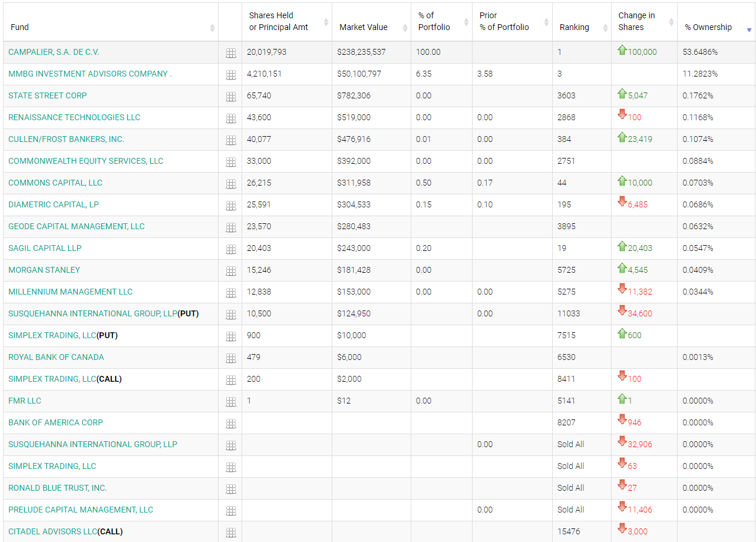This screenshot has height=542, width=756.
Task: Open grid icon for GEODE CAPITAL MANAGEMENT
Action: coord(231,227)
